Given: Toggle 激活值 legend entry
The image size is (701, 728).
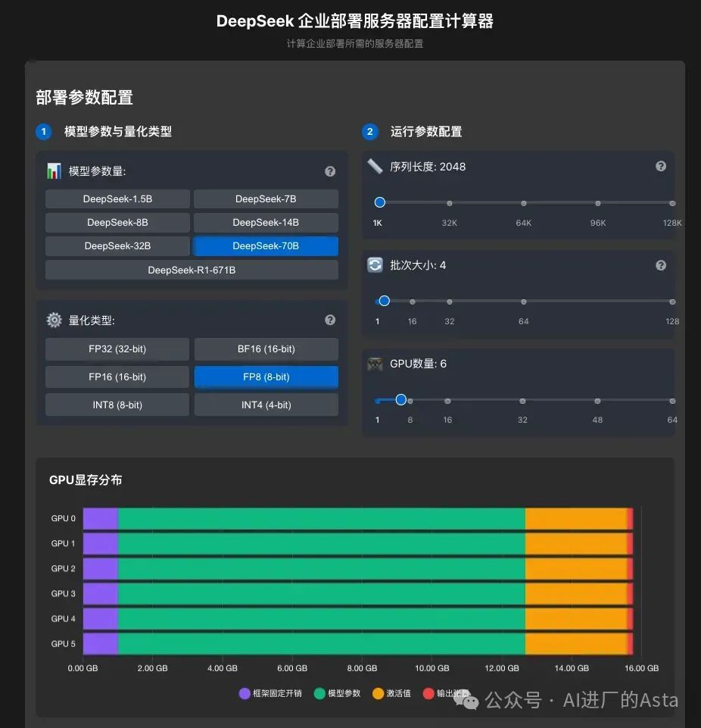Looking at the screenshot, I should pyautogui.click(x=391, y=693).
